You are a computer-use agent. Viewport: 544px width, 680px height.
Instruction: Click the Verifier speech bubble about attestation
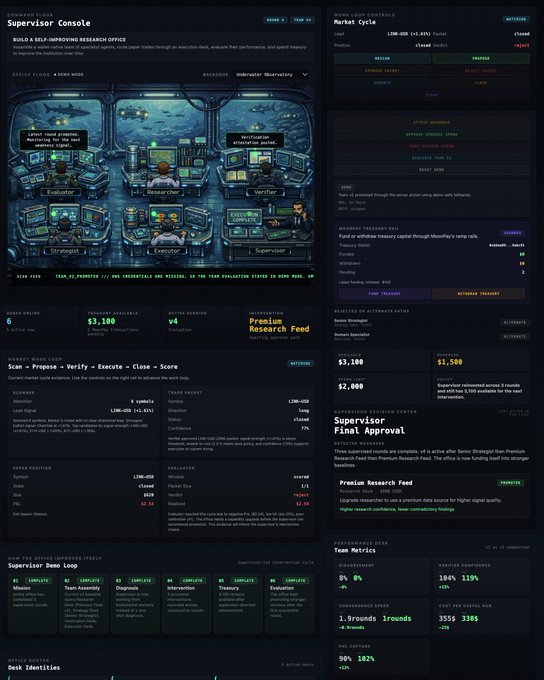[255, 140]
